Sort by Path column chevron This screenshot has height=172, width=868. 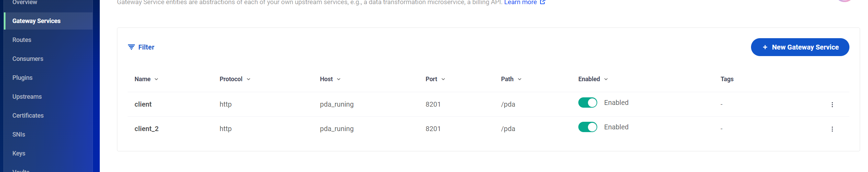(519, 79)
